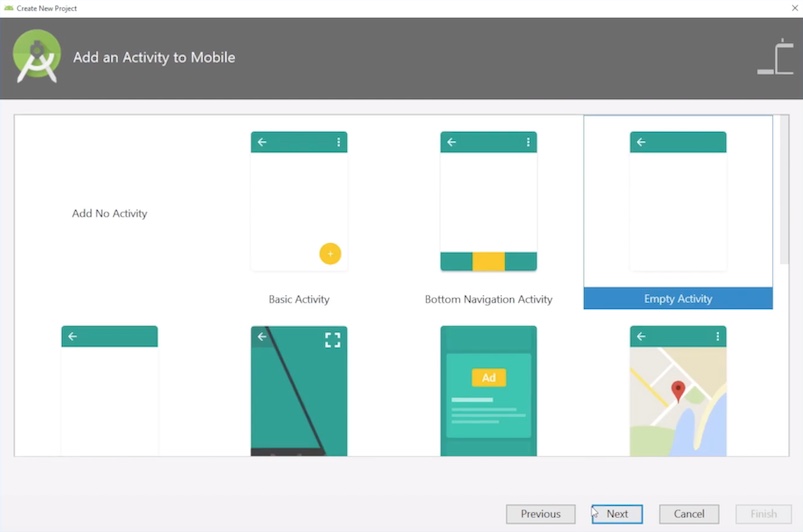Click the red map pin marker
Screen dimensions: 803x532
pyautogui.click(x=678, y=391)
